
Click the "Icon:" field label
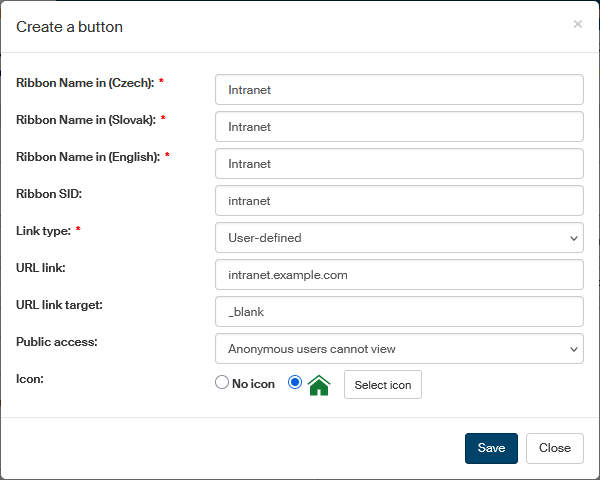point(31,379)
